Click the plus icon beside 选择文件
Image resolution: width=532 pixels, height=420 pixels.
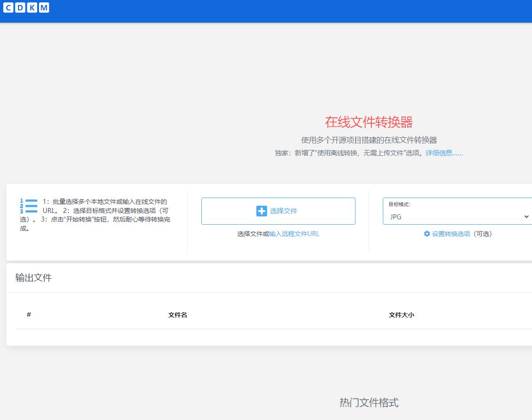point(262,211)
